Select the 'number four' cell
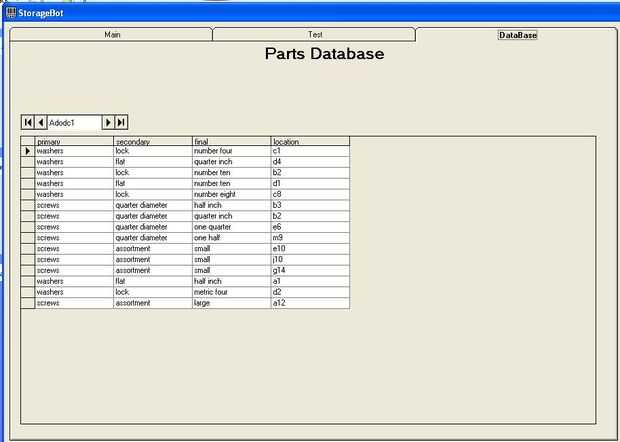The width and height of the screenshot is (620, 442). coord(231,151)
